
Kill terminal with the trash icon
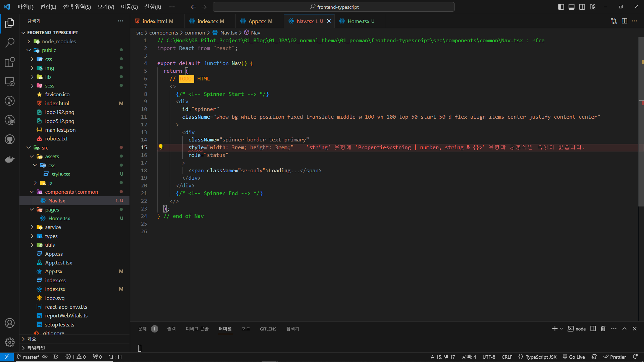point(603,328)
